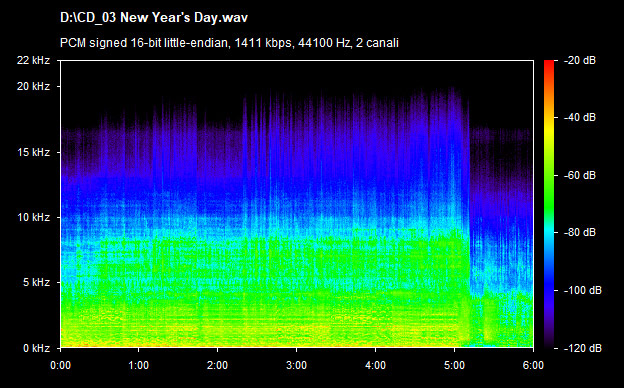624x388 pixels.
Task: Click the 15 kHz frequency axis label
Action: click(33, 152)
